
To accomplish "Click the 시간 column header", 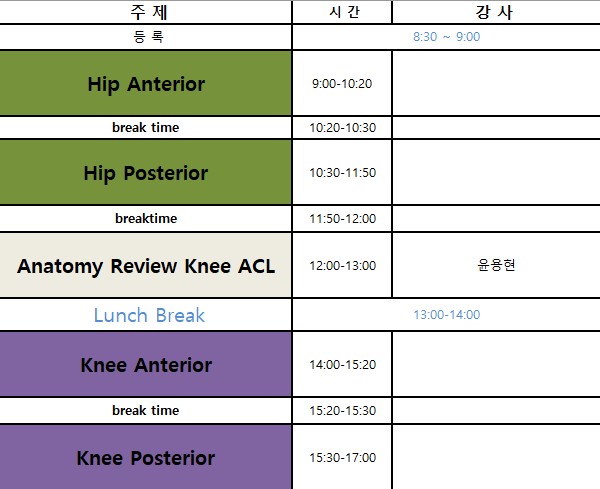I will tap(342, 12).
